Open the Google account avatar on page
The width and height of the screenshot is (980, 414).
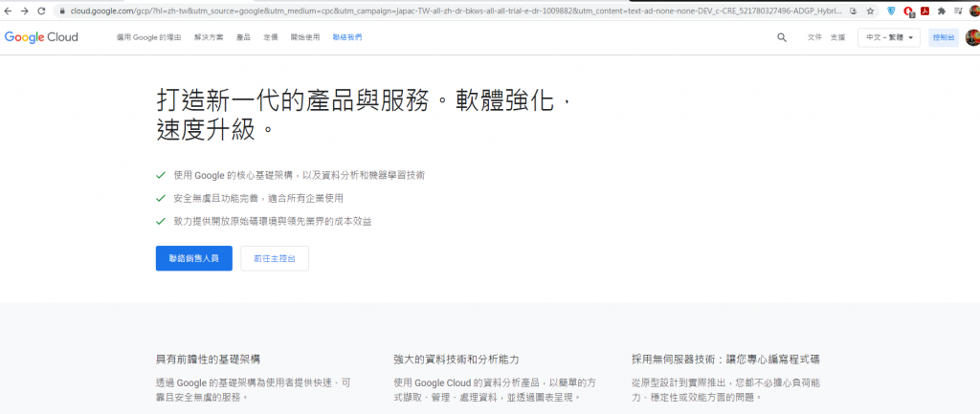972,37
